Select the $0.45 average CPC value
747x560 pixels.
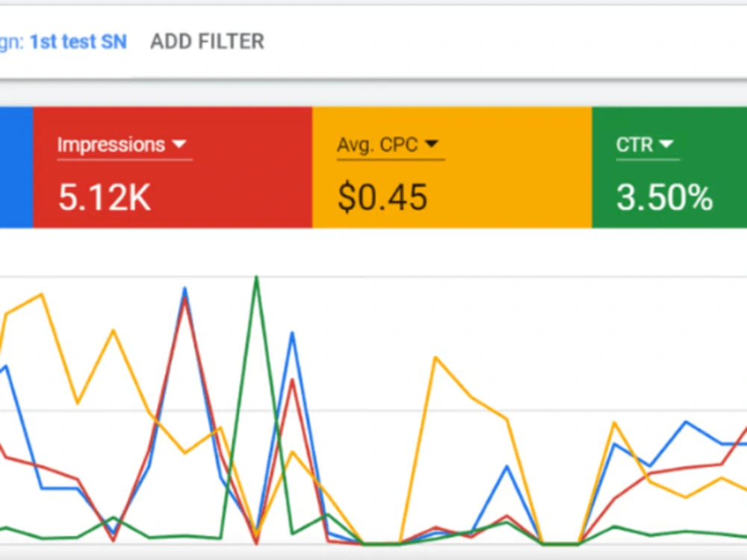coord(382,197)
